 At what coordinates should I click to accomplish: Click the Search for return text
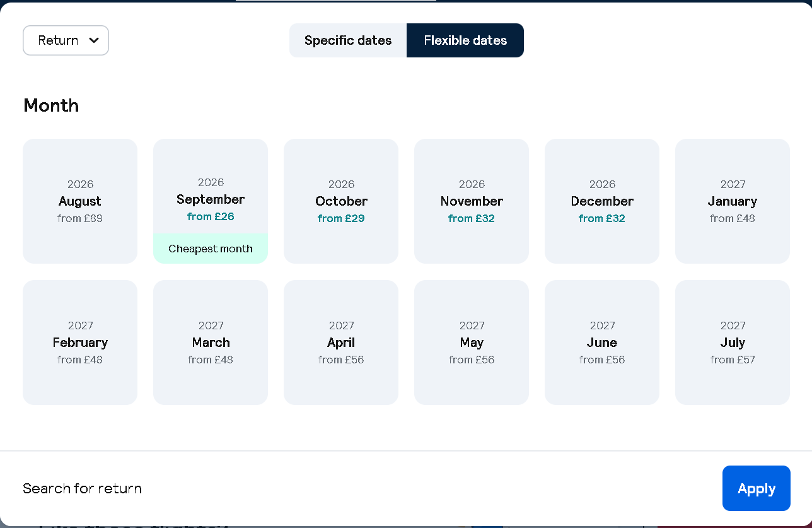(x=83, y=488)
